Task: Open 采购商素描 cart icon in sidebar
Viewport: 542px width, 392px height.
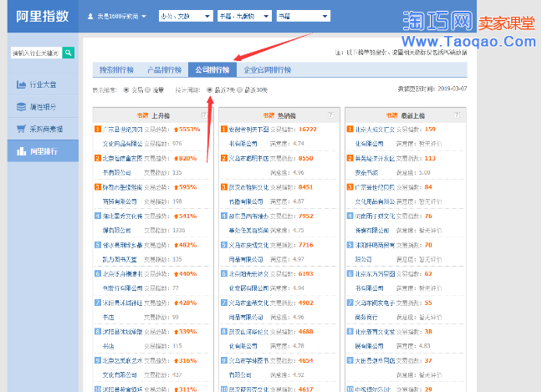Action: point(22,129)
